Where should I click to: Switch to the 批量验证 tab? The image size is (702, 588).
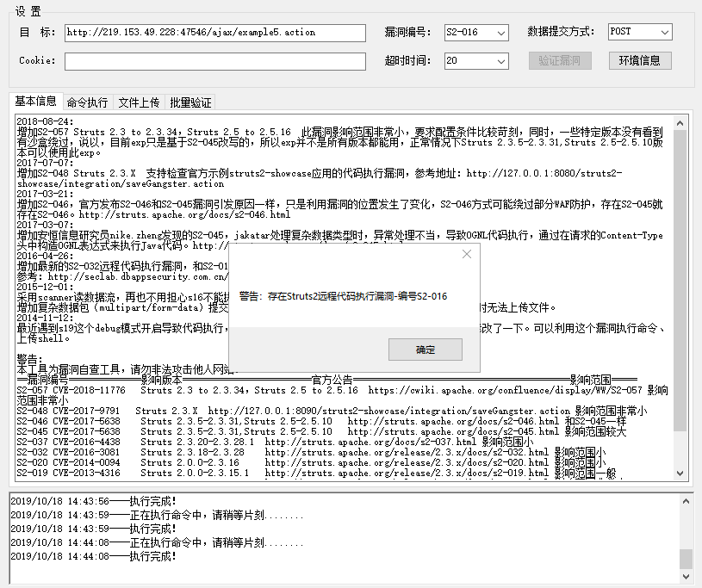[x=189, y=102]
